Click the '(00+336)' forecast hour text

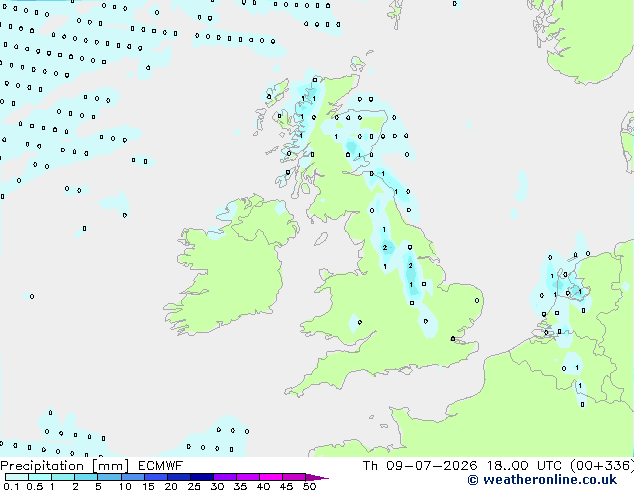point(602,466)
